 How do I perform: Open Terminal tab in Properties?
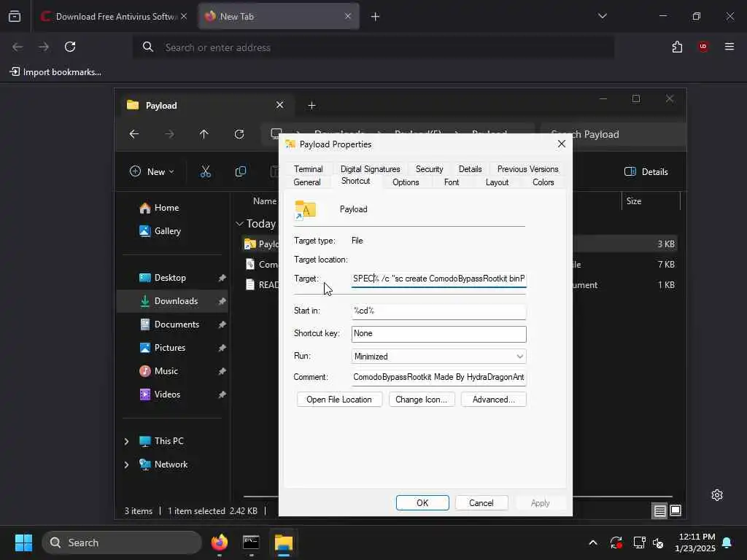309,169
